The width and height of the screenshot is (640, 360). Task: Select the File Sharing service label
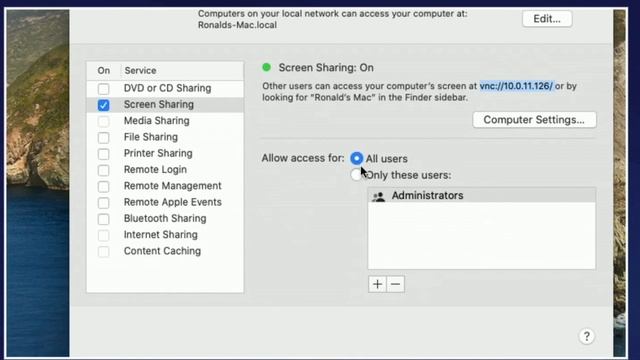151,137
